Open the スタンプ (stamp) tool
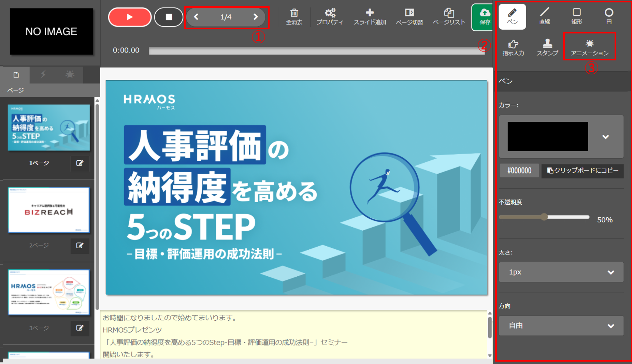This screenshot has height=364, width=632. click(547, 47)
